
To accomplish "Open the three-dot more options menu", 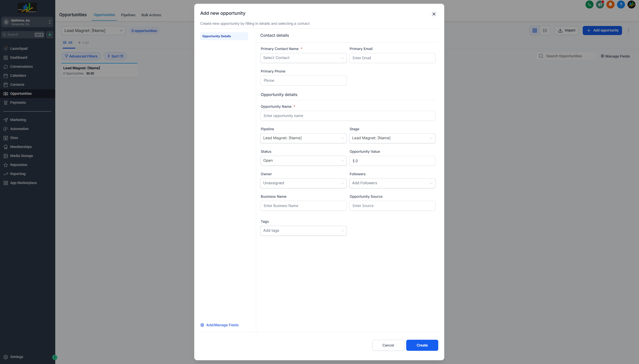I will click(628, 30).
